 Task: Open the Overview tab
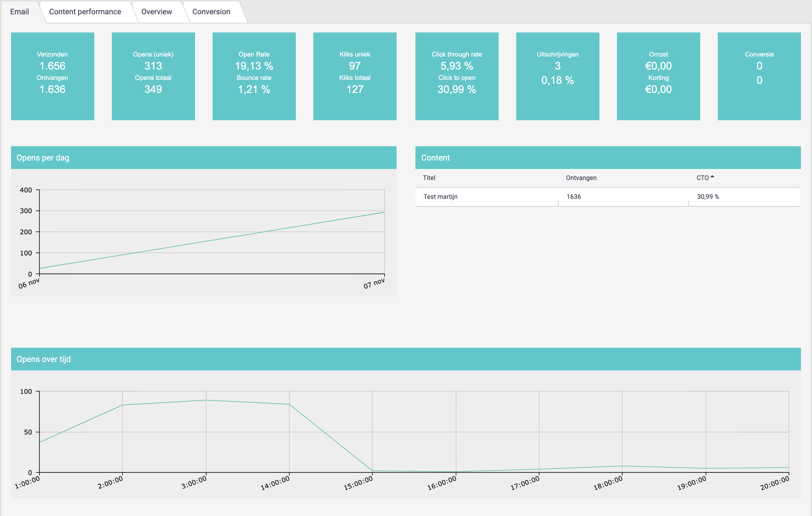pyautogui.click(x=156, y=12)
